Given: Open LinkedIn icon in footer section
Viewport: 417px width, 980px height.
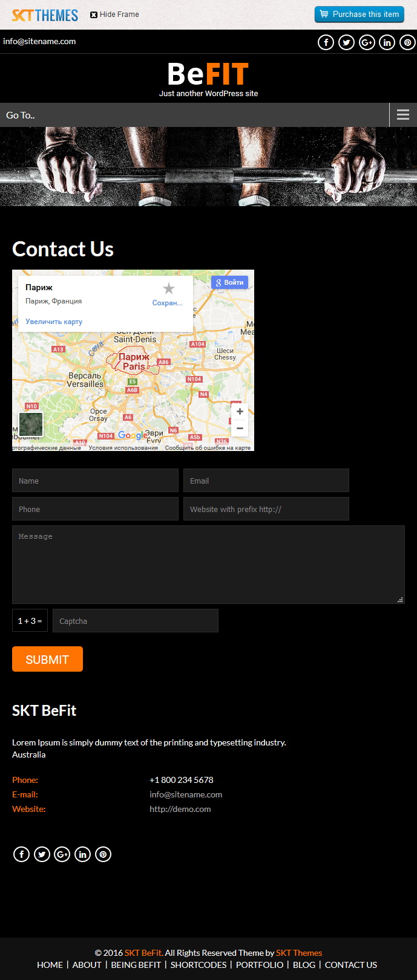Looking at the screenshot, I should click(x=83, y=854).
